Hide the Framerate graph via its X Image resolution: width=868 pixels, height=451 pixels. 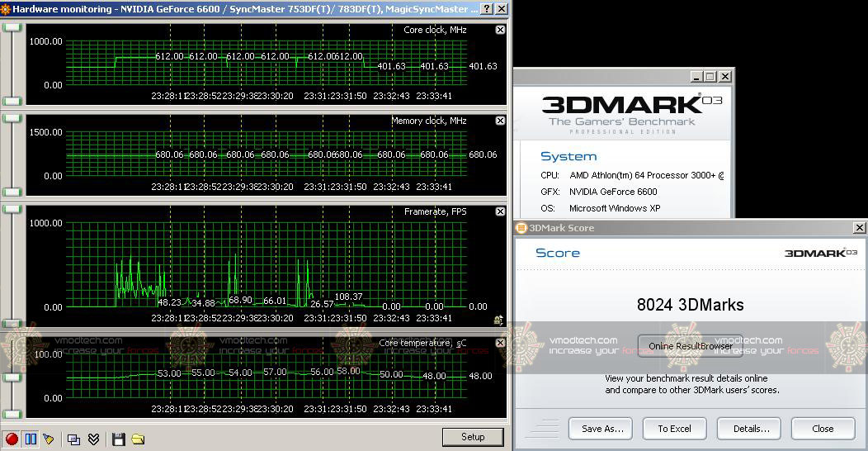501,211
